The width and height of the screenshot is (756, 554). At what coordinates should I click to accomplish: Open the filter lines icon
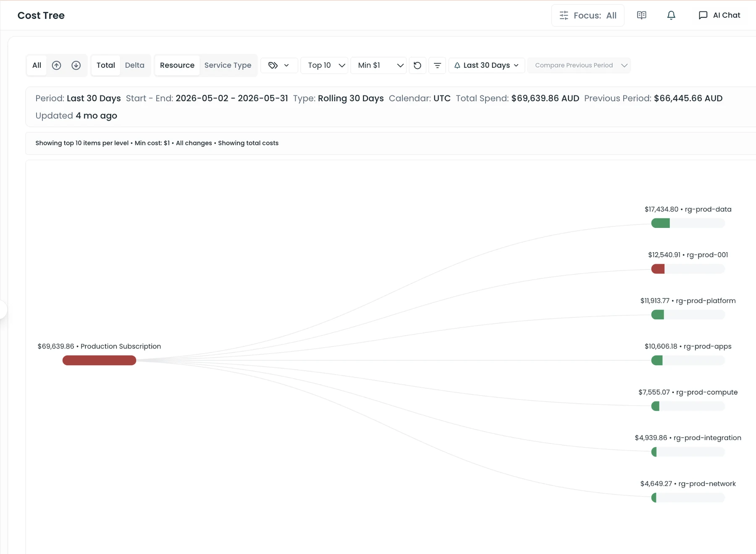(x=437, y=65)
